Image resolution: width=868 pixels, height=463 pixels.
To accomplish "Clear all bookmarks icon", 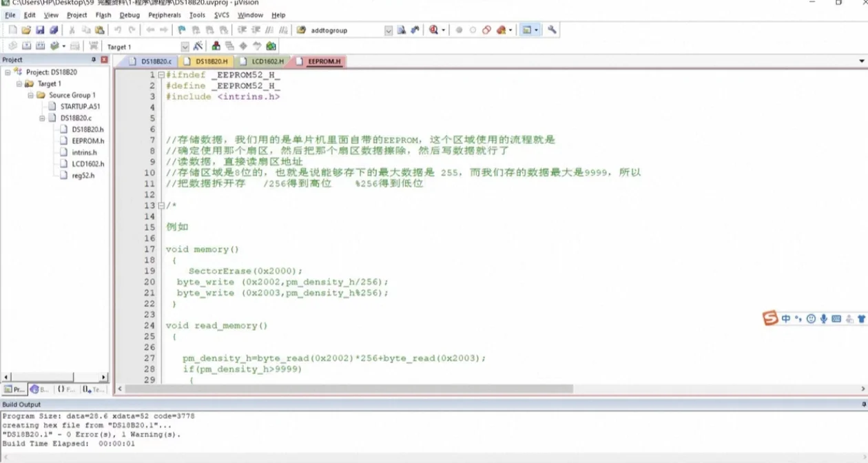I will click(x=223, y=30).
